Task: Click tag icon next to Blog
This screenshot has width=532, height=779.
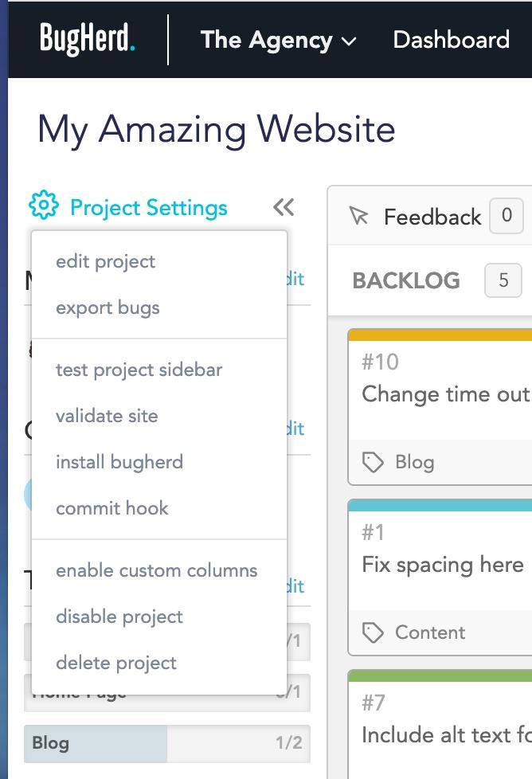Action: tap(373, 463)
